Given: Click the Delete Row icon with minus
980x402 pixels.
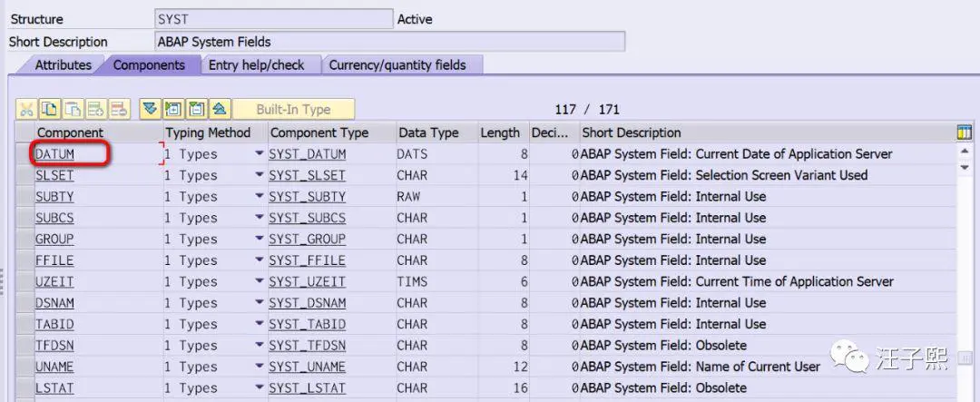Looking at the screenshot, I should (x=120, y=110).
